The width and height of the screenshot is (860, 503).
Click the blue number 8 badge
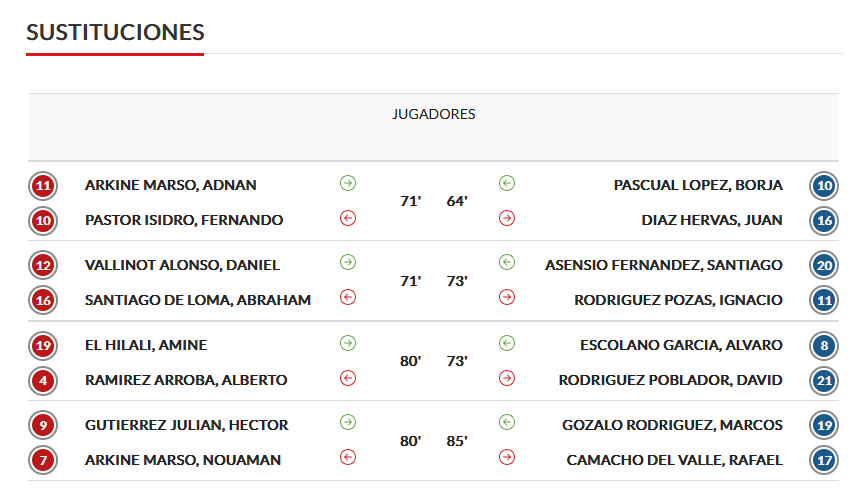[x=824, y=346]
